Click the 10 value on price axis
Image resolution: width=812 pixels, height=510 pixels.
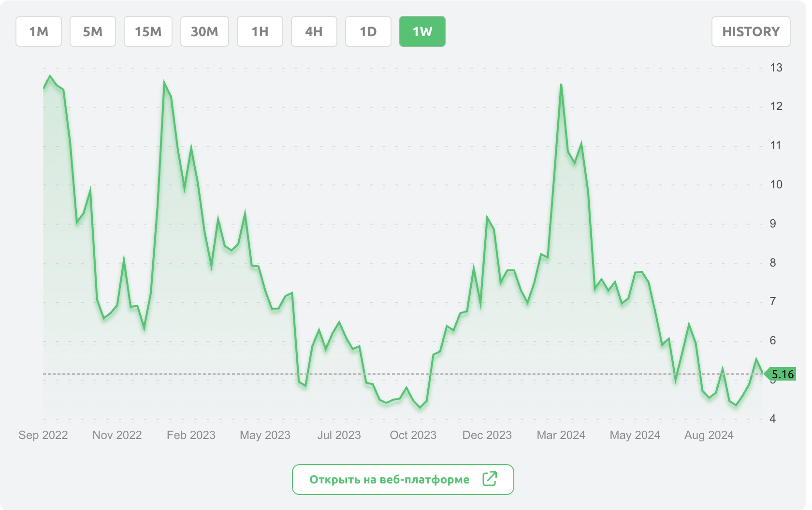776,184
